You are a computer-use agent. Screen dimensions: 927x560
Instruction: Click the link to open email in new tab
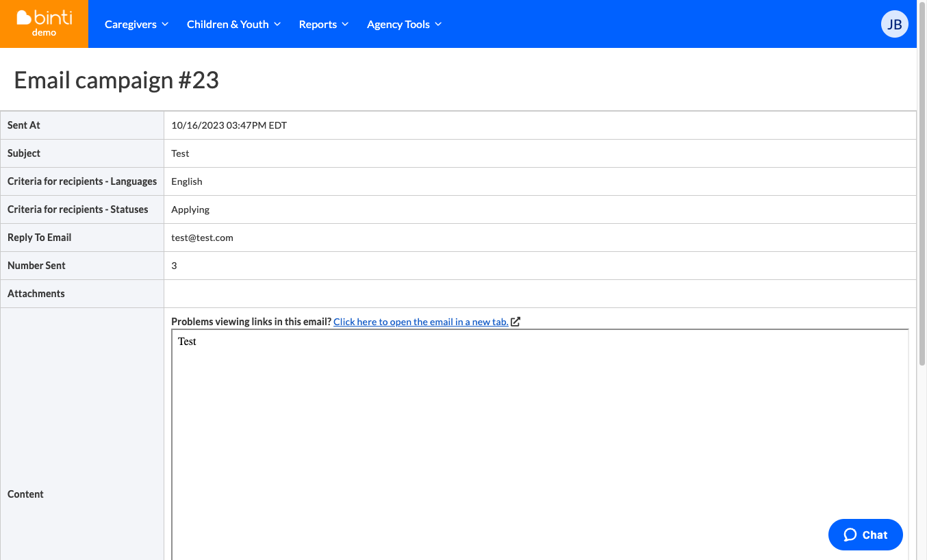click(x=421, y=322)
